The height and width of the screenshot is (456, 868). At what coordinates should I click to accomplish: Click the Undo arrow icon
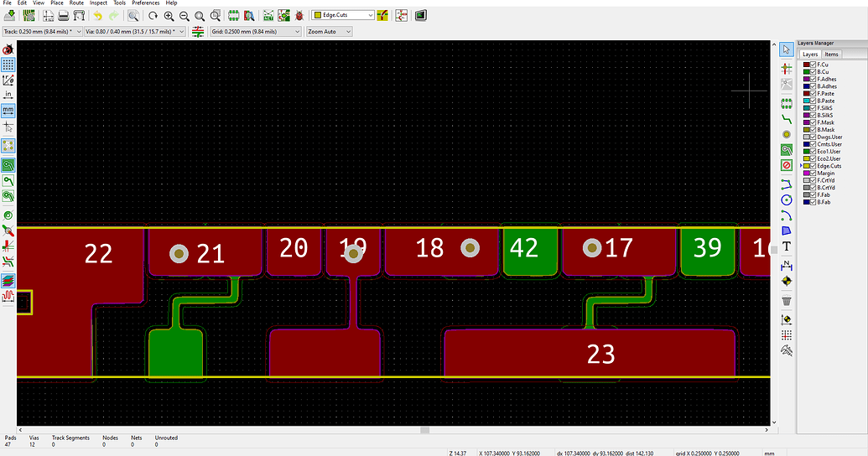pos(97,15)
